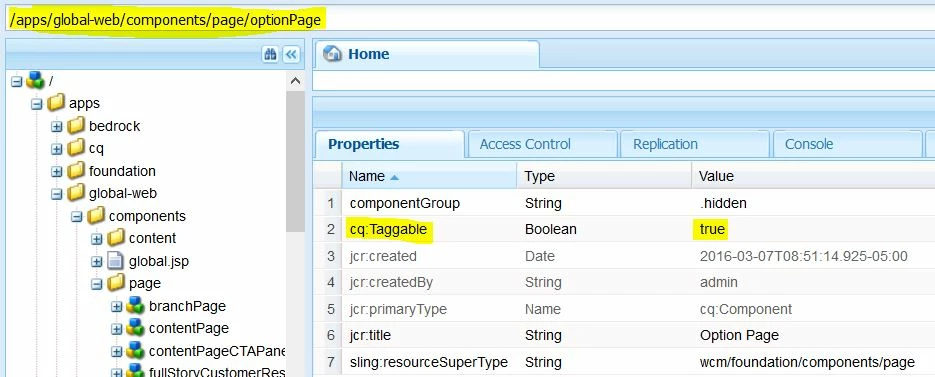The image size is (935, 377).
Task: Click the fullStoryCustomerRes component icon
Action: point(136,371)
